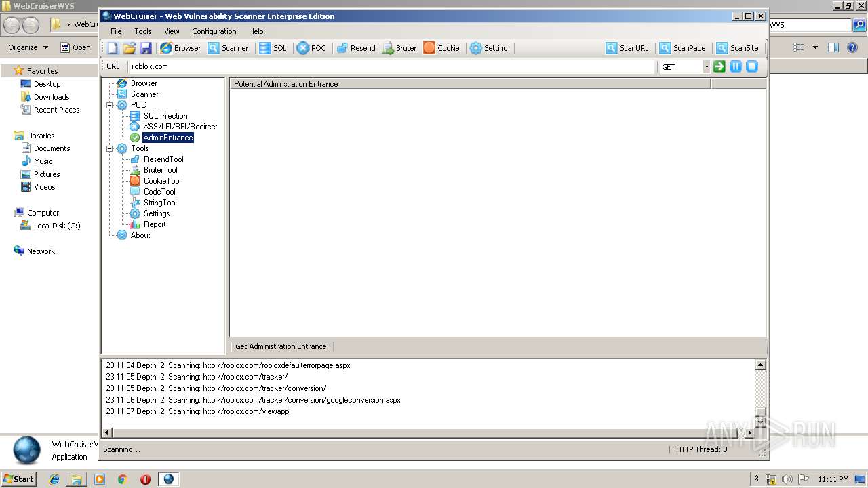This screenshot has width=868, height=488.
Task: Click the green Go arrow icon
Action: pos(719,66)
